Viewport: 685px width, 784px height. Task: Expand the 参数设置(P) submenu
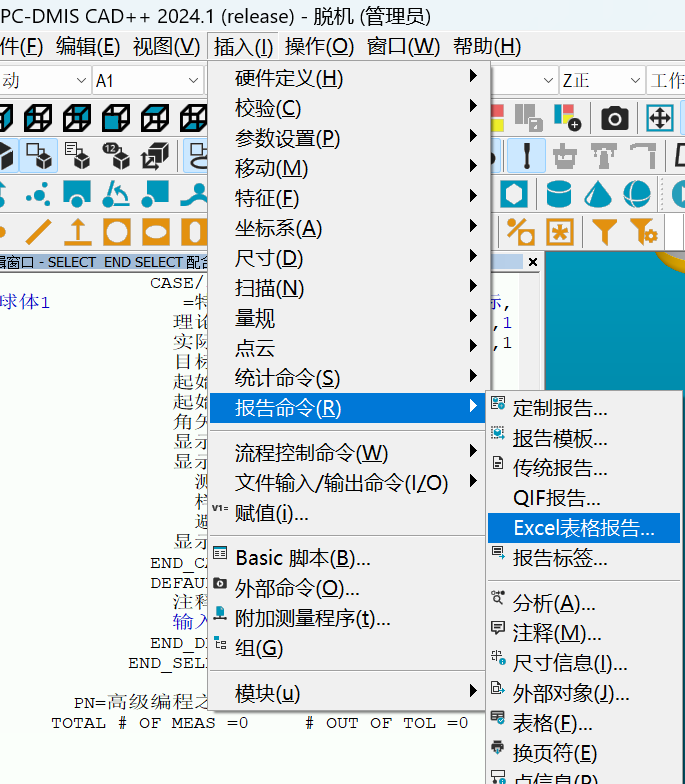click(x=347, y=138)
